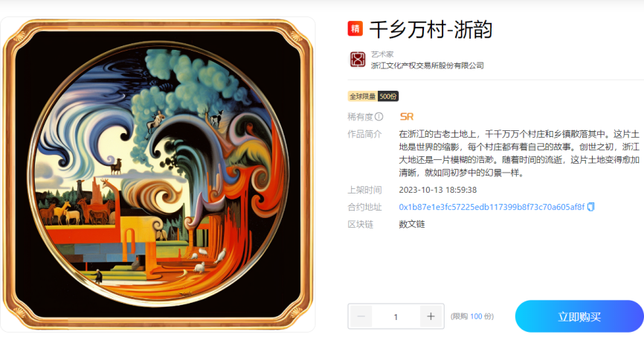Screen dimensions: 644x349
Task: Click the artist name 浙江文化产权交易所股份有限公司
Action: click(427, 65)
